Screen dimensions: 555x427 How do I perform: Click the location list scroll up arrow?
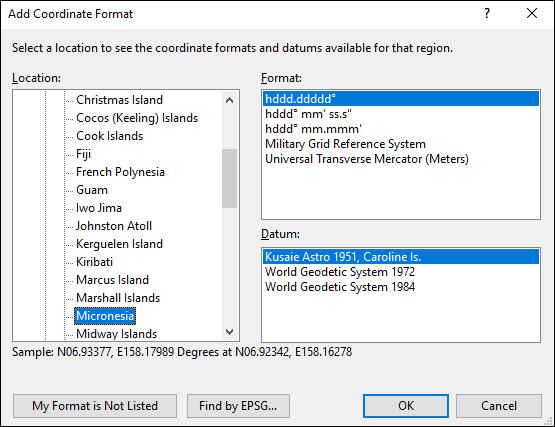(x=229, y=100)
